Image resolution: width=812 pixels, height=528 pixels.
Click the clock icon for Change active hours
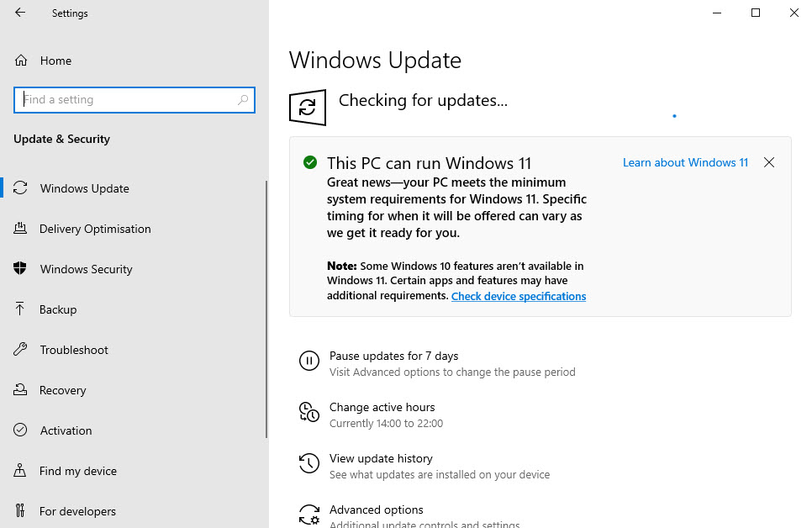(x=309, y=413)
